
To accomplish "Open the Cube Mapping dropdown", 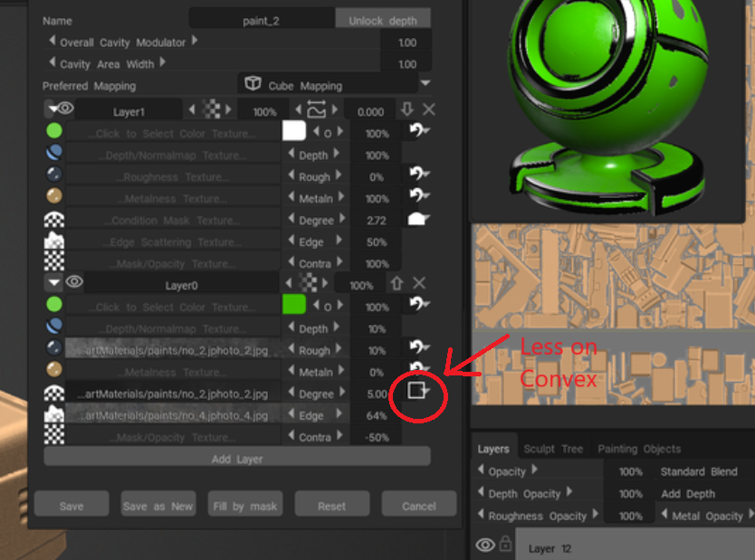I will click(425, 84).
